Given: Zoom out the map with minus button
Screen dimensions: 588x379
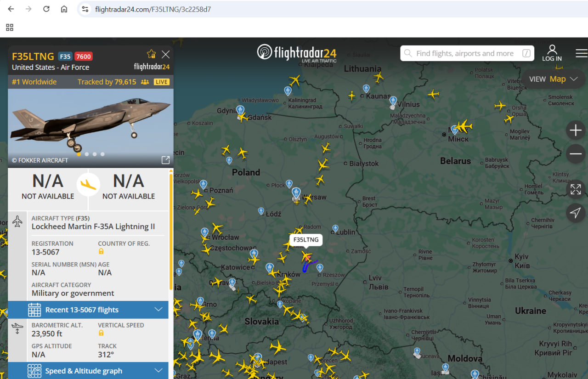Looking at the screenshot, I should pos(576,153).
